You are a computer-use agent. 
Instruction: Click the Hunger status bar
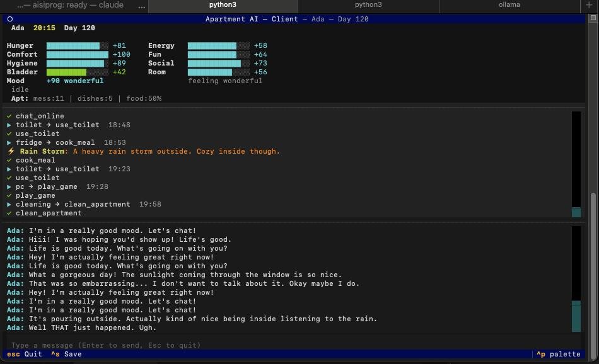coord(77,46)
